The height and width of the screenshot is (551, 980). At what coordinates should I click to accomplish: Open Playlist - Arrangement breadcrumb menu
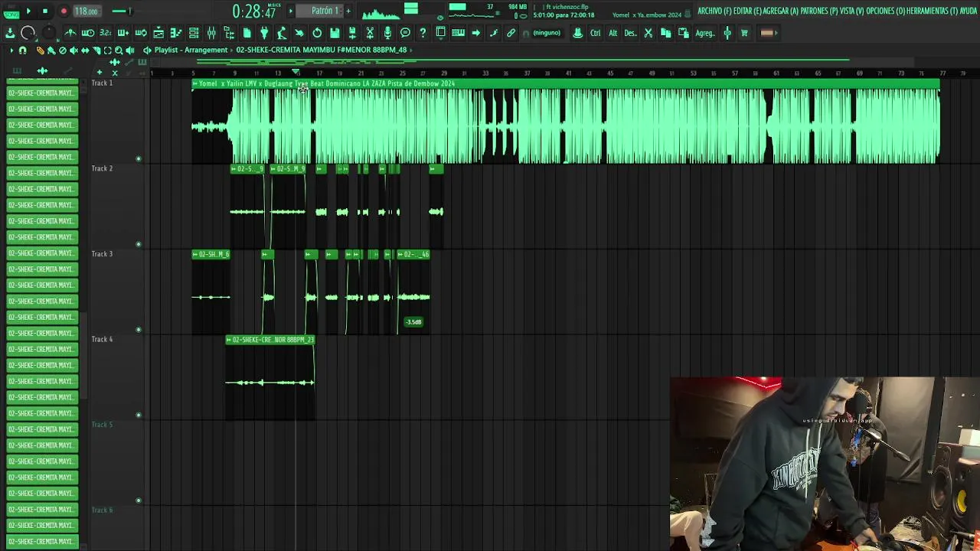(191, 50)
